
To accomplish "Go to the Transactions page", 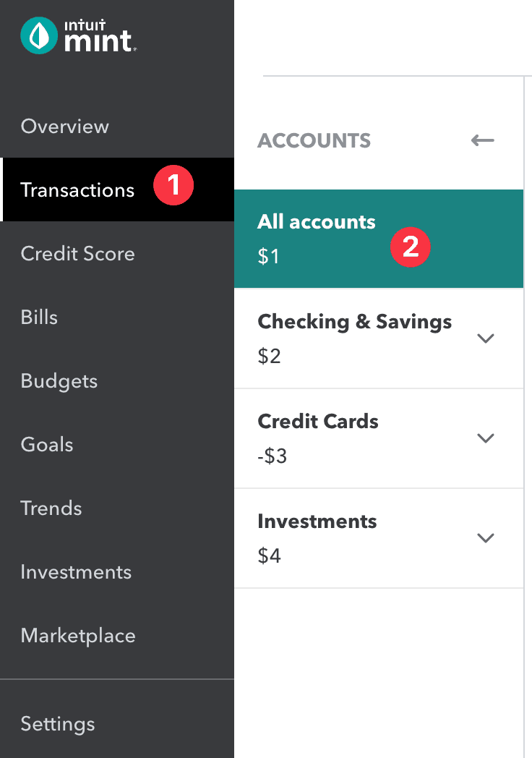I will [x=77, y=190].
